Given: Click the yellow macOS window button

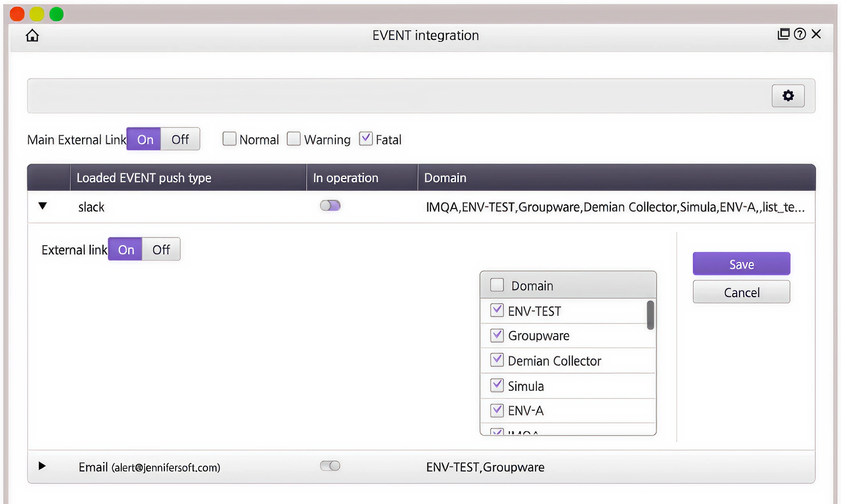Looking at the screenshot, I should [37, 14].
